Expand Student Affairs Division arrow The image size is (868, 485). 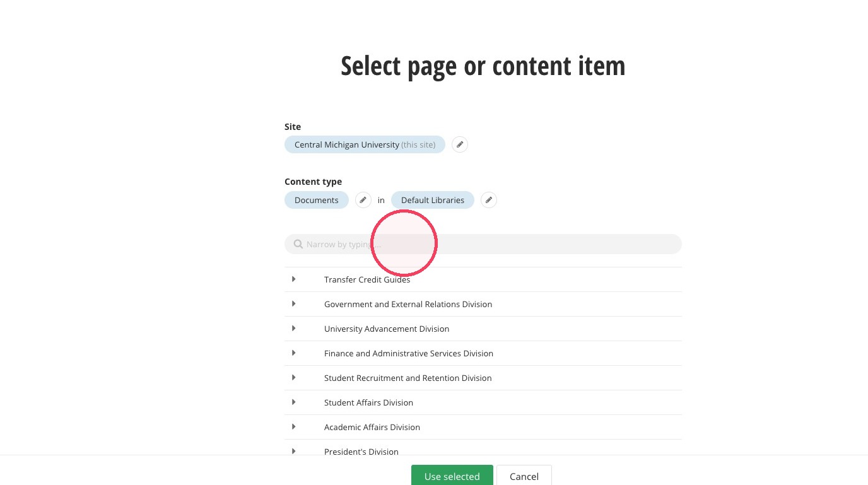coord(293,402)
